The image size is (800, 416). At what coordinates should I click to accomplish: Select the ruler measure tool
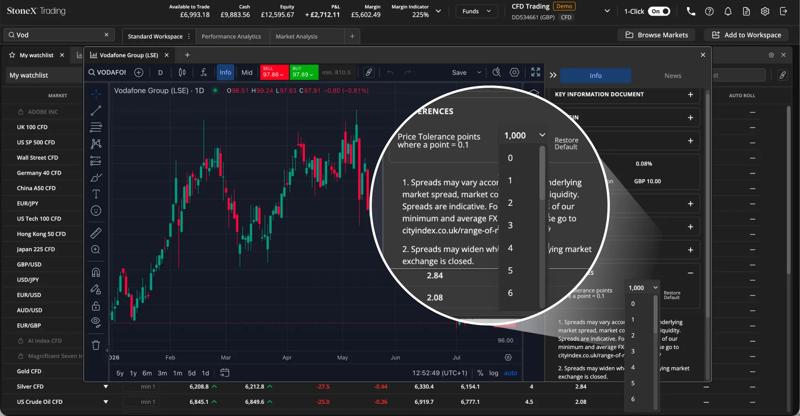pyautogui.click(x=96, y=233)
